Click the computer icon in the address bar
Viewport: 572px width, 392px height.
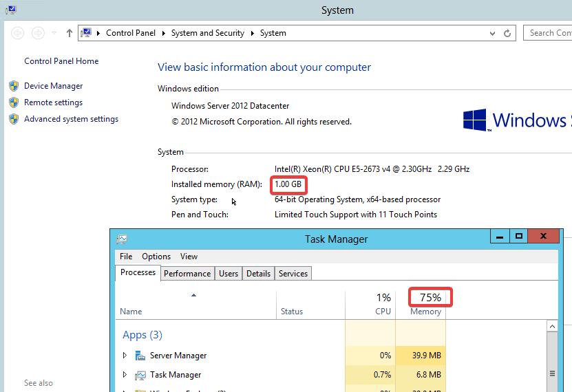[86, 33]
